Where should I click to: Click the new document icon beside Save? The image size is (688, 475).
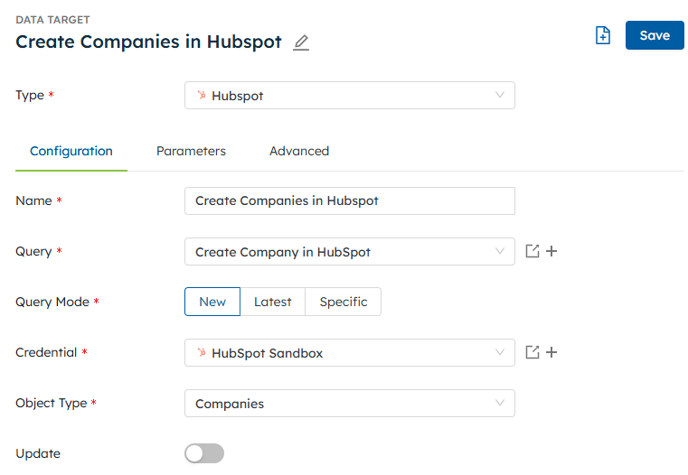(602, 35)
